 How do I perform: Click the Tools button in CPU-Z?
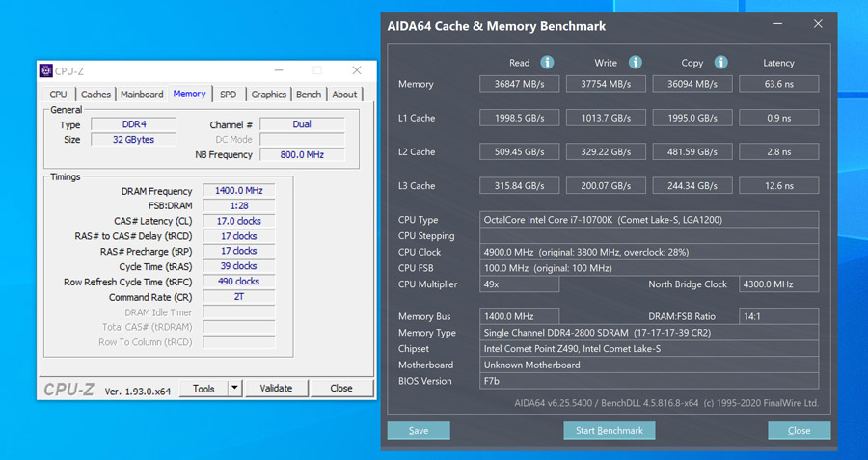203,388
